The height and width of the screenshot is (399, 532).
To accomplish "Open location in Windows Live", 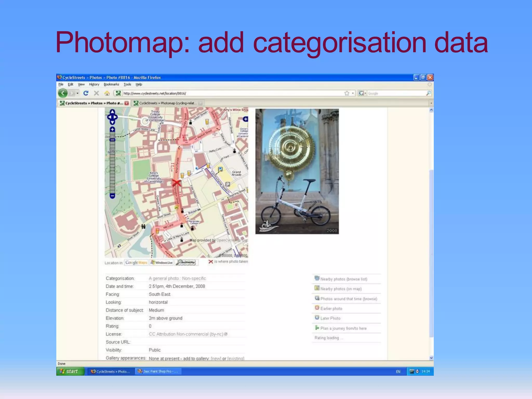I will tap(162, 263).
